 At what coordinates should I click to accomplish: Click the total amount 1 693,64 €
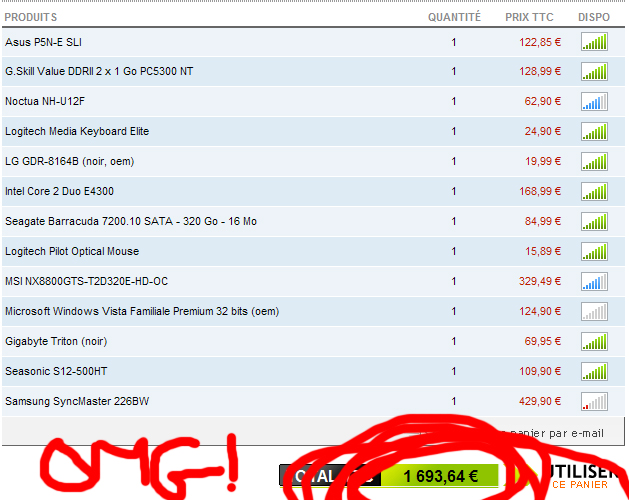(x=440, y=476)
